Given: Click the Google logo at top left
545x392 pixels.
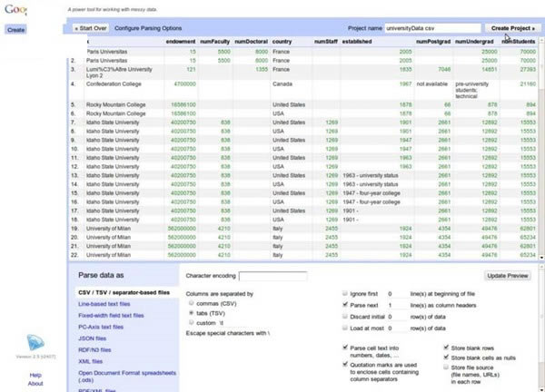Looking at the screenshot, I should [15, 9].
